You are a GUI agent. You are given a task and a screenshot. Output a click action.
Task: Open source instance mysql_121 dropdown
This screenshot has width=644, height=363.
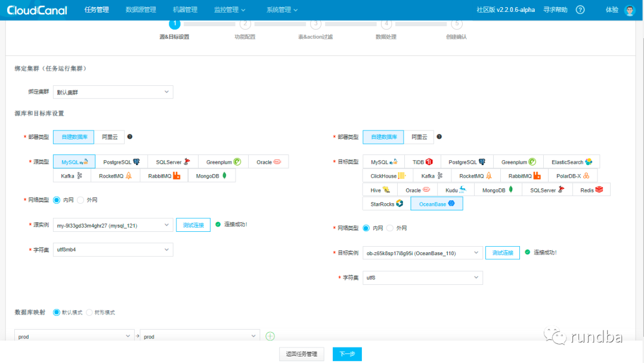coord(113,225)
